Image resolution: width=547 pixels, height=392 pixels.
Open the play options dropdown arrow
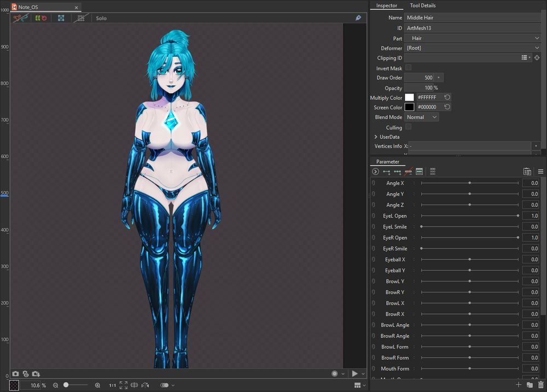point(363,374)
